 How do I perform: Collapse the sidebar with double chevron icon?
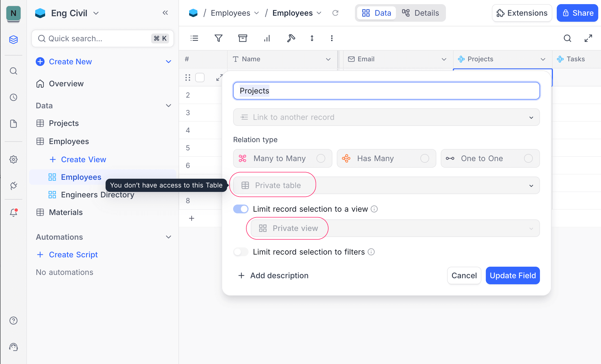165,13
